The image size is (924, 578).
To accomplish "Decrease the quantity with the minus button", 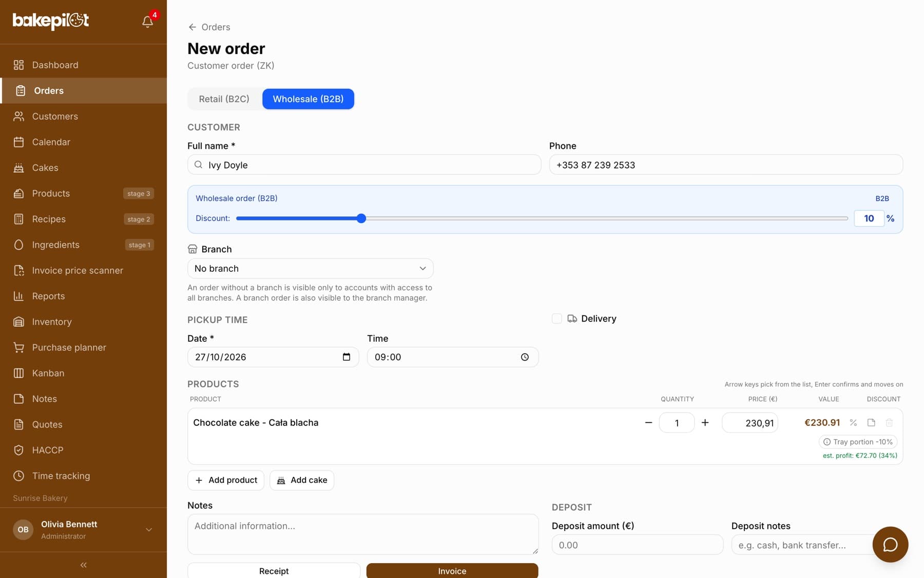I will 648,422.
